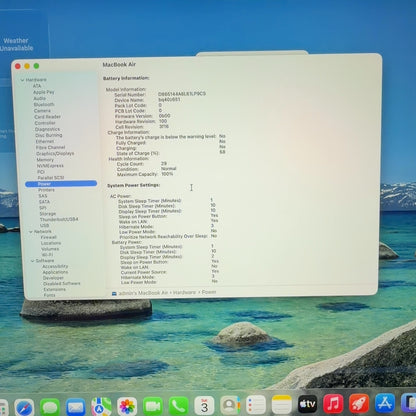Select Apple Pay in the sidebar

[43, 92]
